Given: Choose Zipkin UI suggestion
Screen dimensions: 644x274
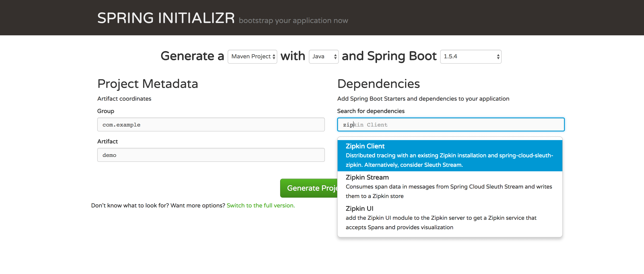Looking at the screenshot, I should click(359, 208).
